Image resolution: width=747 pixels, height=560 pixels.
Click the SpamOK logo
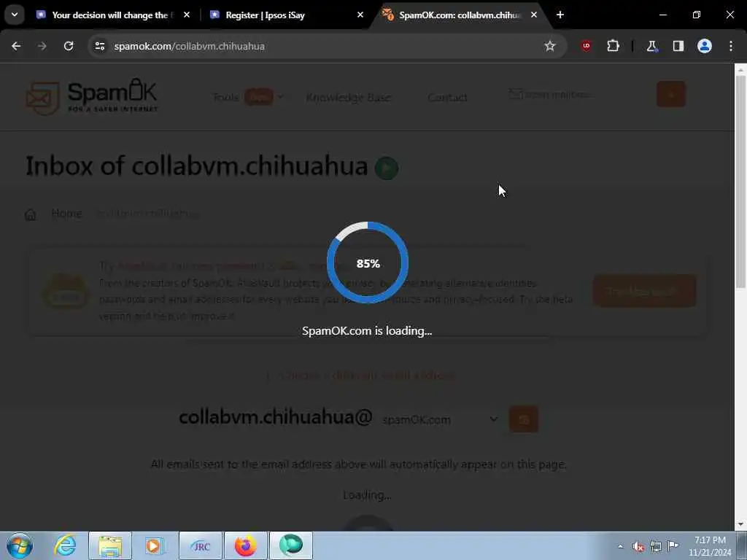point(91,97)
